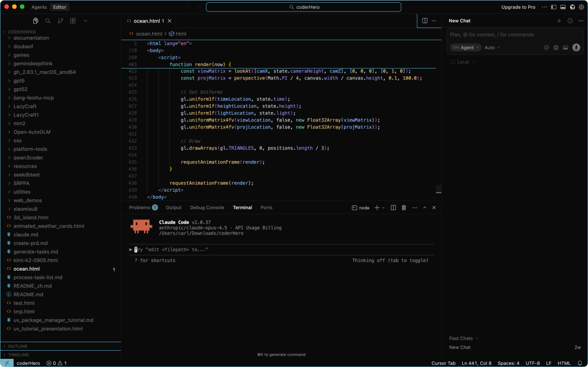This screenshot has width=588, height=367.
Task: Toggle the primary sidebar layout icon
Action: point(554,7)
